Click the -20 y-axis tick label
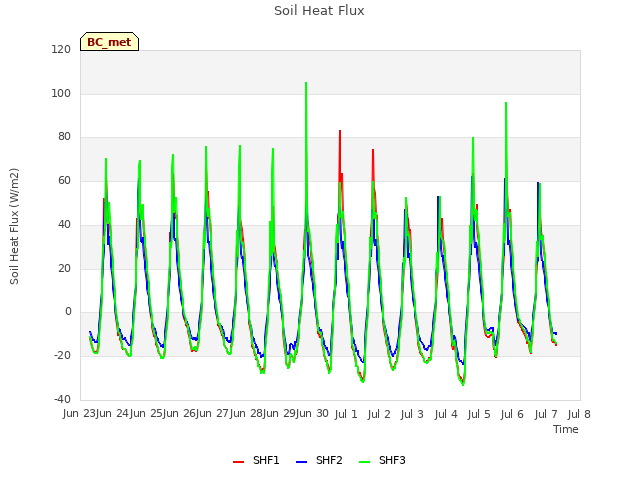 (62, 356)
